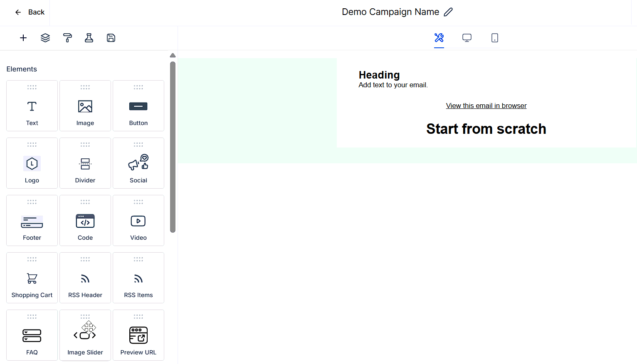Select the Divider element tile
Image resolution: width=637 pixels, height=364 pixels.
pyautogui.click(x=85, y=163)
